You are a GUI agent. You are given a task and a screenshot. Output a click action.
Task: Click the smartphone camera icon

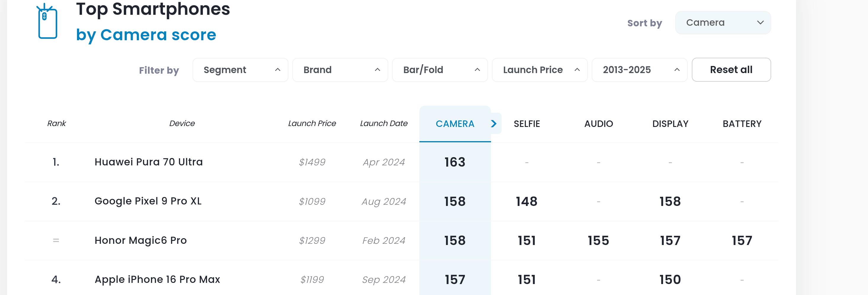(x=47, y=22)
